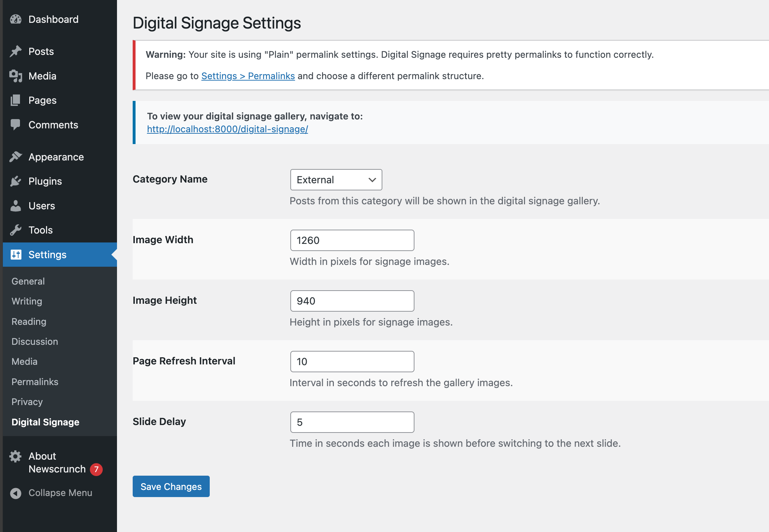Image resolution: width=769 pixels, height=532 pixels.
Task: Open the Category Name dropdown
Action: tap(336, 180)
